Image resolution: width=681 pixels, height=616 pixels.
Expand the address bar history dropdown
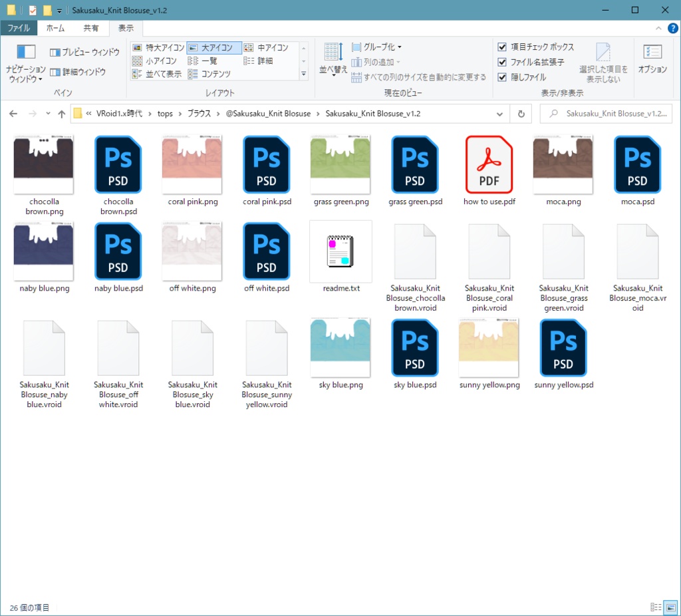499,114
